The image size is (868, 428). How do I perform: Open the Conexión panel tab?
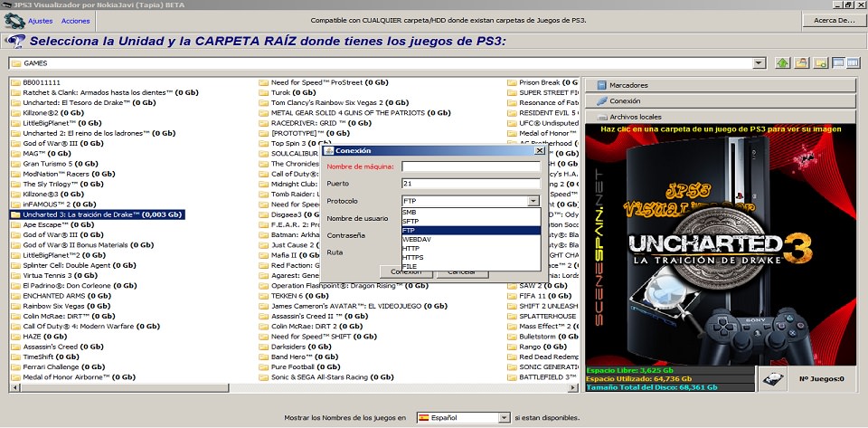[721, 100]
